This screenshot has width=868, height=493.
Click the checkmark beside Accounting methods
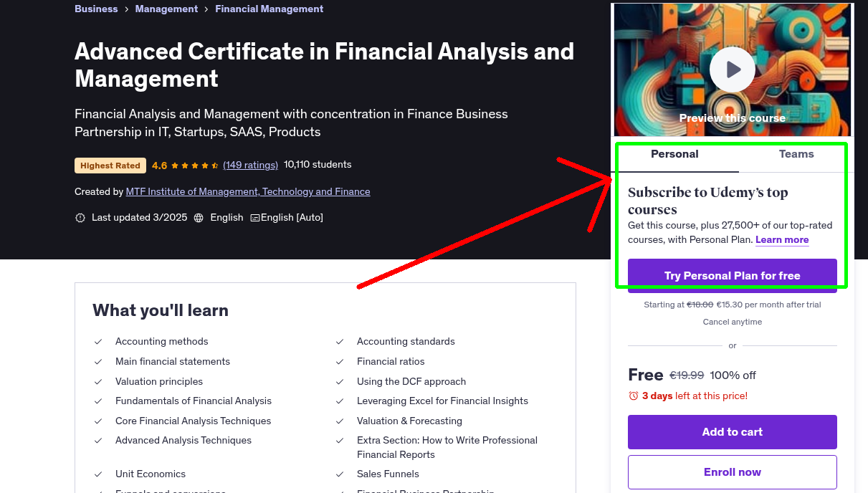point(98,342)
